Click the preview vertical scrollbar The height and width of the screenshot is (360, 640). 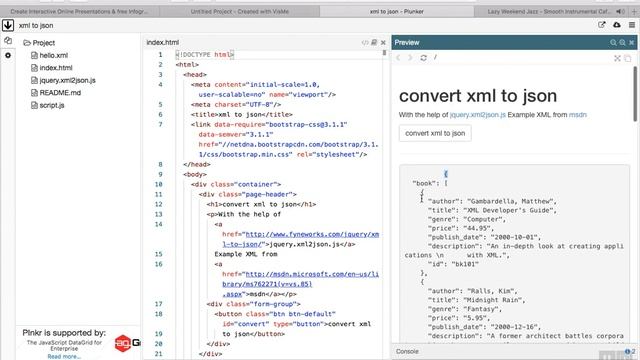(x=635, y=94)
